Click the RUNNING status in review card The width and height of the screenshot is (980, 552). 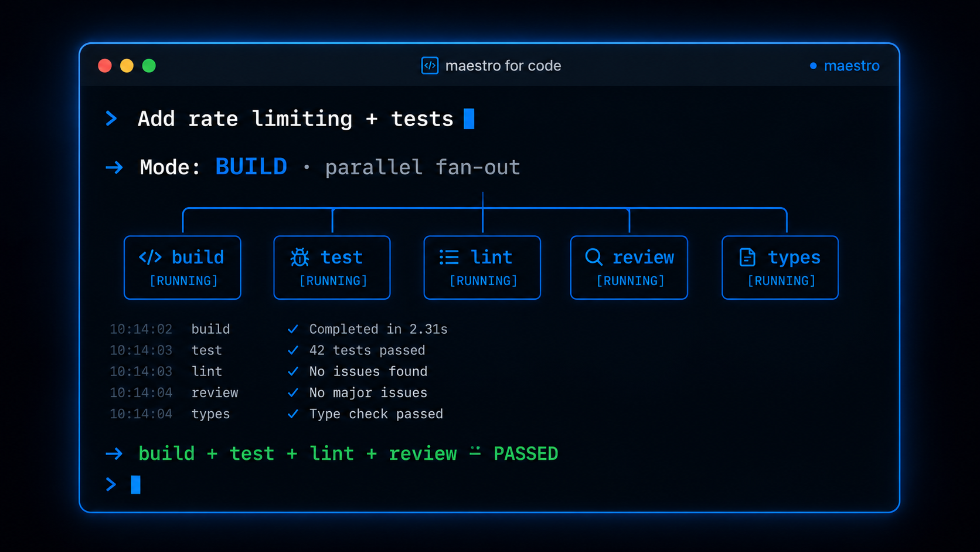[630, 281]
